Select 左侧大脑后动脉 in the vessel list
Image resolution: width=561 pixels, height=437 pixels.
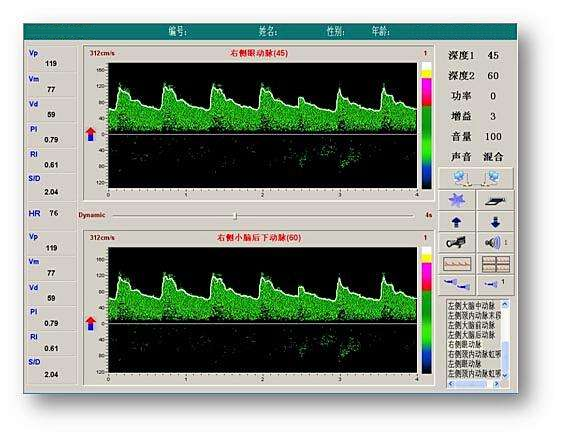pos(472,335)
